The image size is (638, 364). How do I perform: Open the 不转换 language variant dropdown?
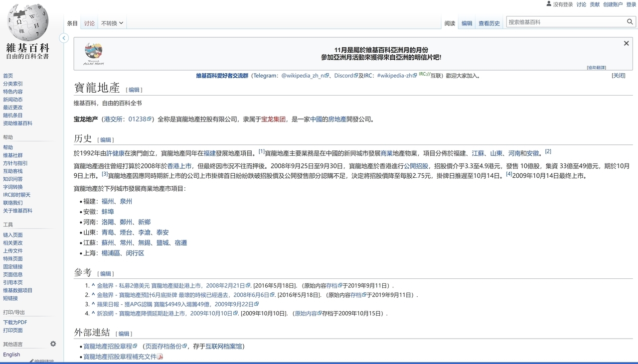112,23
